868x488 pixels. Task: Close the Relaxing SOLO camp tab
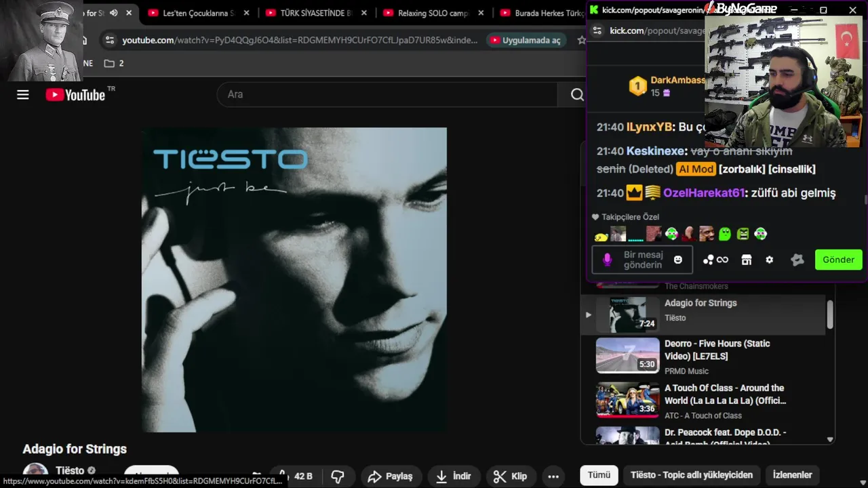[481, 13]
